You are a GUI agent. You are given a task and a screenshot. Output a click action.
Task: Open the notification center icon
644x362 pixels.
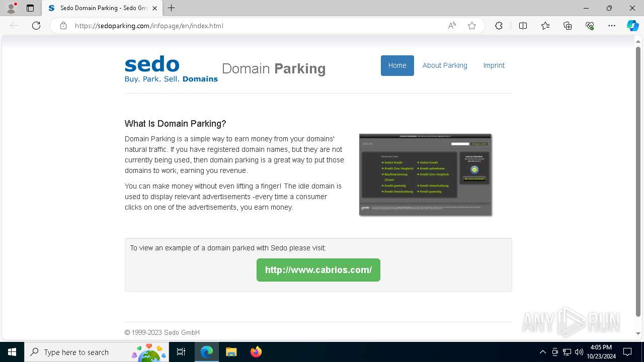627,352
